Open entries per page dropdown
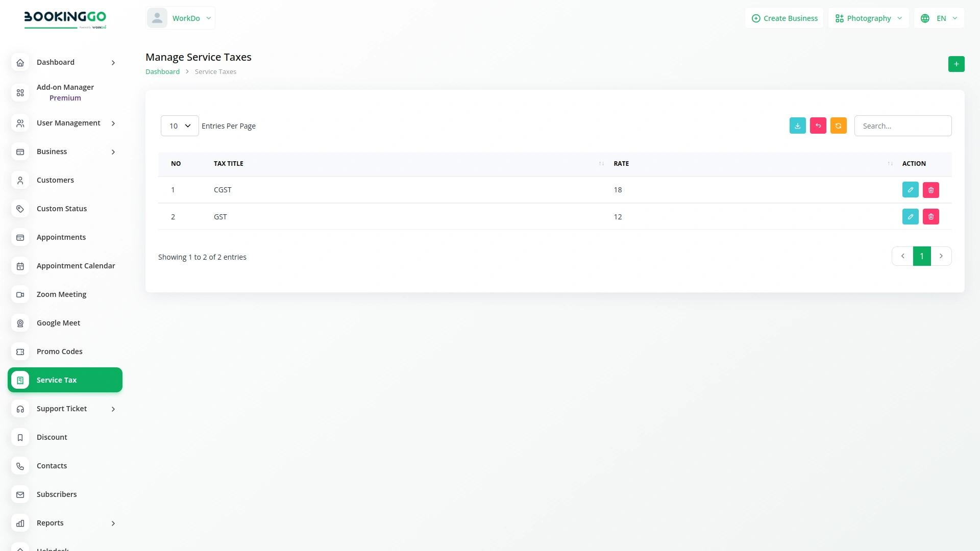The image size is (980, 551). pos(180,126)
